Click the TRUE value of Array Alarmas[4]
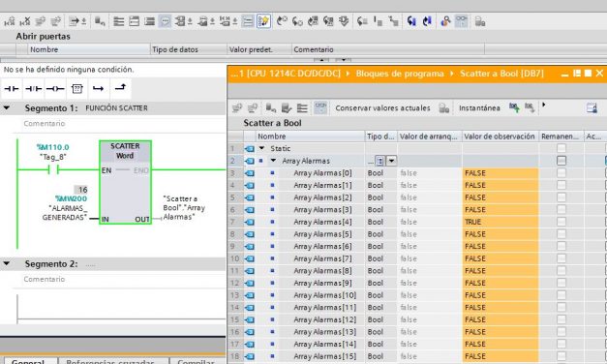The image size is (607, 364). (x=501, y=222)
